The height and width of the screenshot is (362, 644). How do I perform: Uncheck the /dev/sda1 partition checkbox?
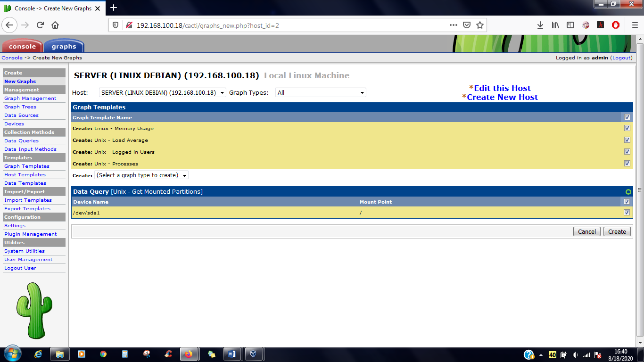click(627, 213)
